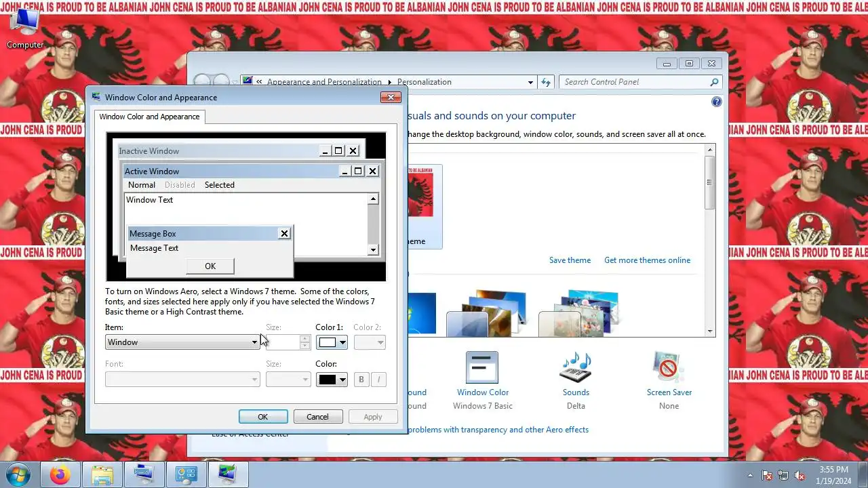Refresh the Control Panel address bar
Image resolution: width=868 pixels, height=488 pixels.
click(x=546, y=82)
